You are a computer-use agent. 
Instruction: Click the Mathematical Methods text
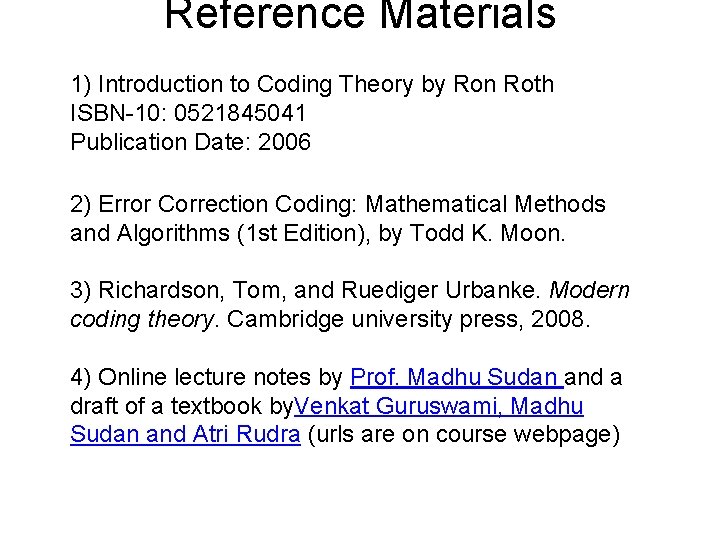[486, 204]
